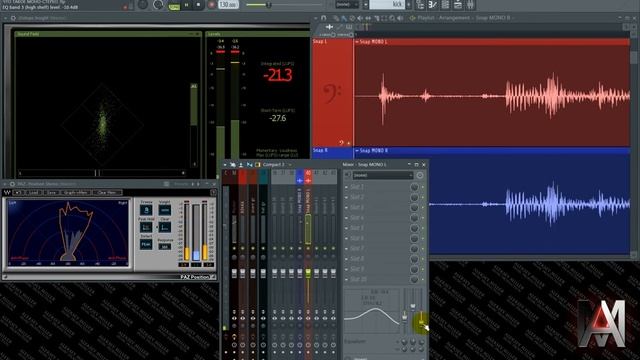Click the metronome knob icon near the transport
Image resolution: width=640 pixels, height=360 pixels.
pos(158,5)
